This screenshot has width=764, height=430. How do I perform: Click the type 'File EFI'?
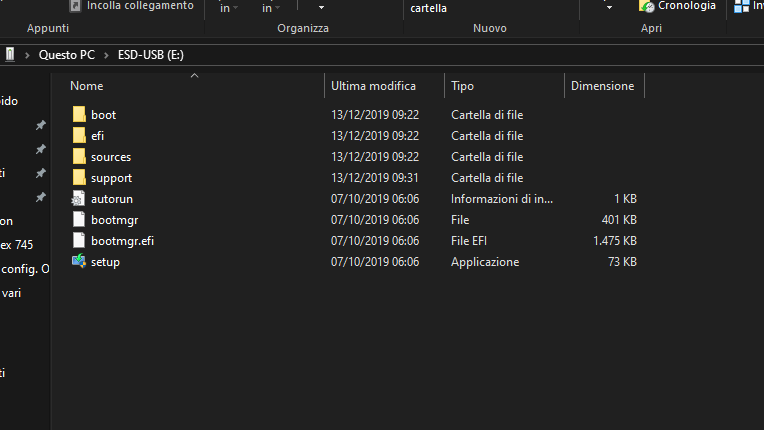click(x=469, y=241)
